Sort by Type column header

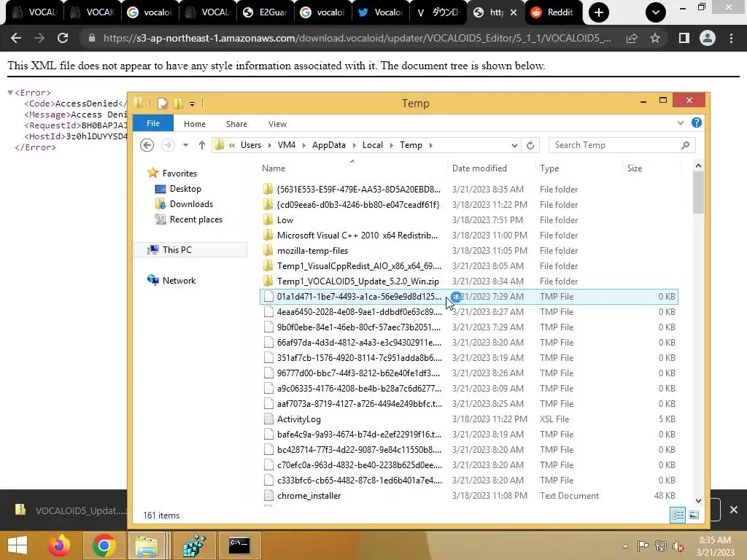click(549, 168)
